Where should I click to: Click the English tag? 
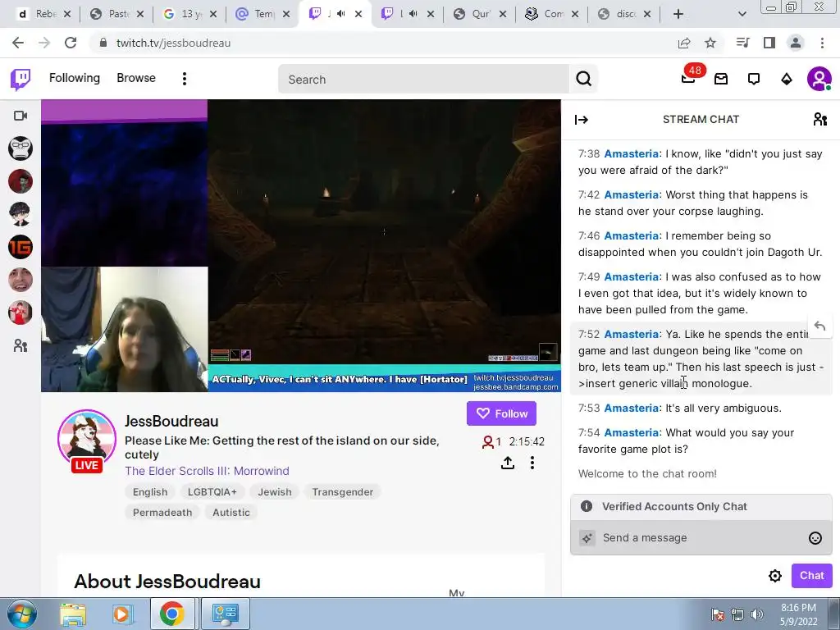[150, 492]
